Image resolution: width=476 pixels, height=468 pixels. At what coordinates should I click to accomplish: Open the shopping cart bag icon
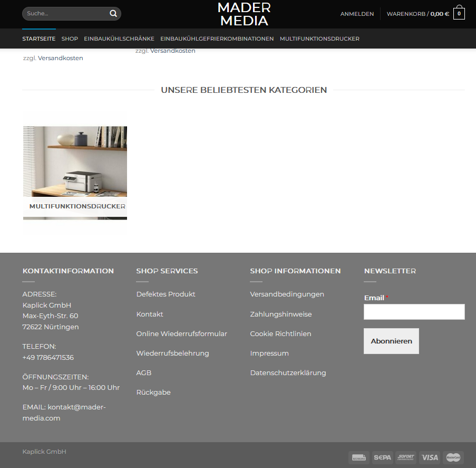[459, 13]
